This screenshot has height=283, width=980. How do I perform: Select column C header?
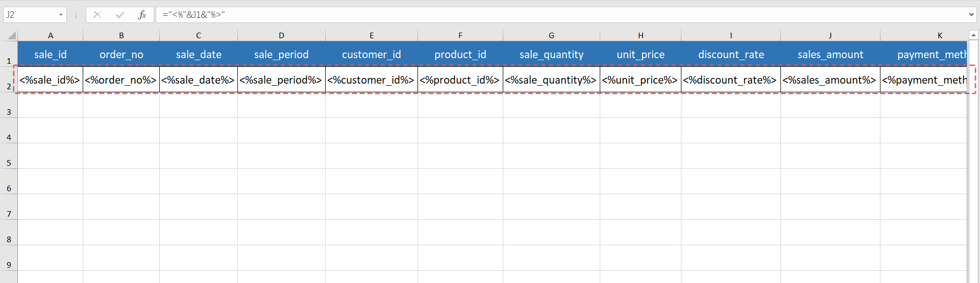pyautogui.click(x=199, y=35)
